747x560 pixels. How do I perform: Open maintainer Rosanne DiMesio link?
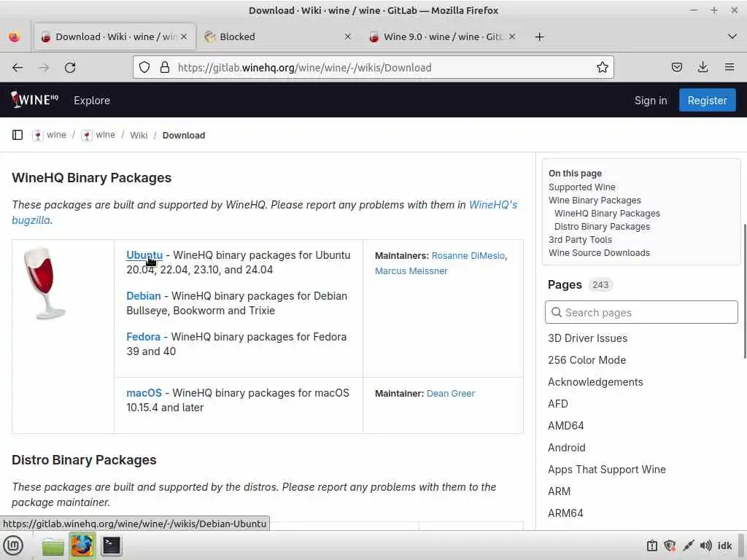point(468,256)
